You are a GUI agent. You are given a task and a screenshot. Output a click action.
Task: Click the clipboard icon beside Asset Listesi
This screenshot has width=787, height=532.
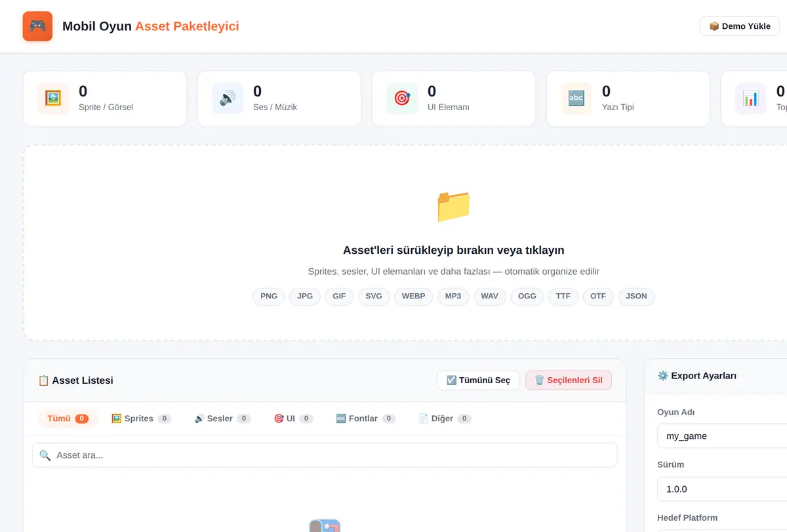click(44, 380)
